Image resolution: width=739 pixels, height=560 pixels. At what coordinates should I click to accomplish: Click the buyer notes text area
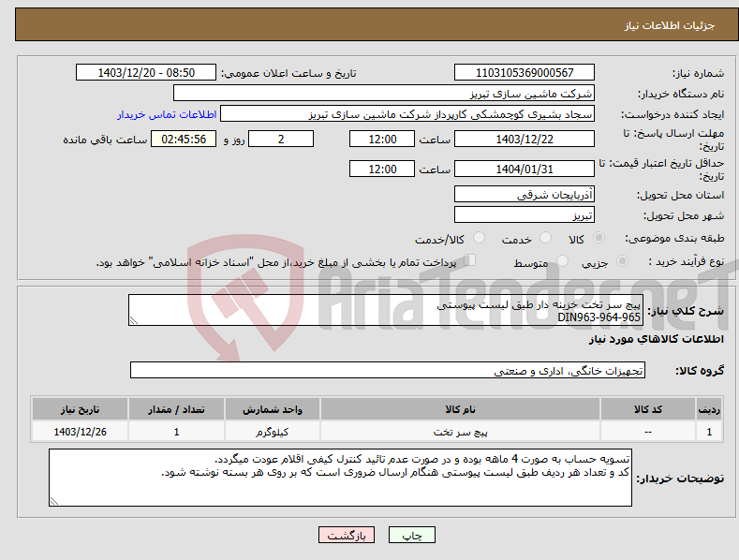[x=340, y=478]
